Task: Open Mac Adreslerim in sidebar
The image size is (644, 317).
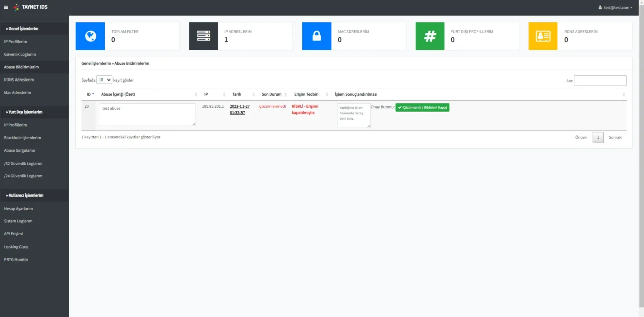Action: point(18,92)
